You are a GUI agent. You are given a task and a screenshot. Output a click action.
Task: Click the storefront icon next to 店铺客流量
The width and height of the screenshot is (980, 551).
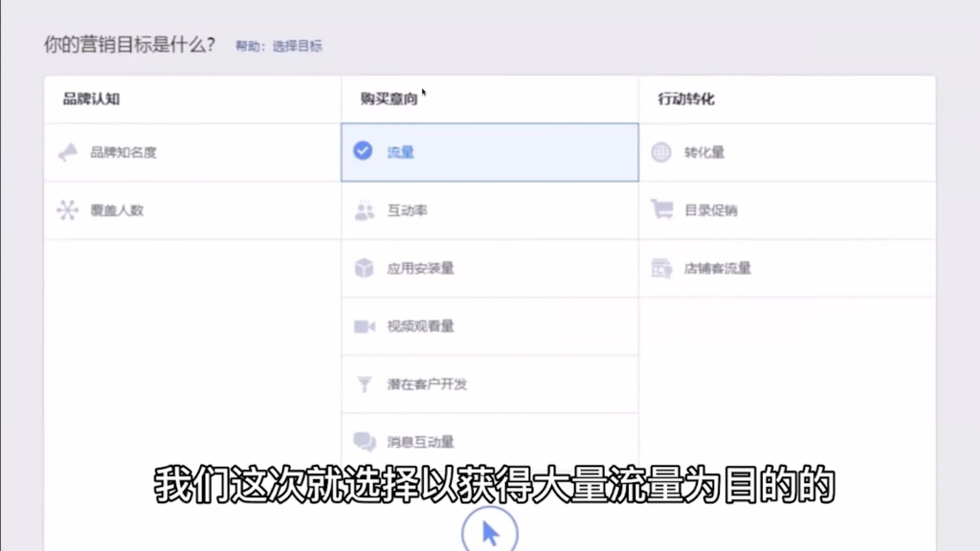click(661, 268)
